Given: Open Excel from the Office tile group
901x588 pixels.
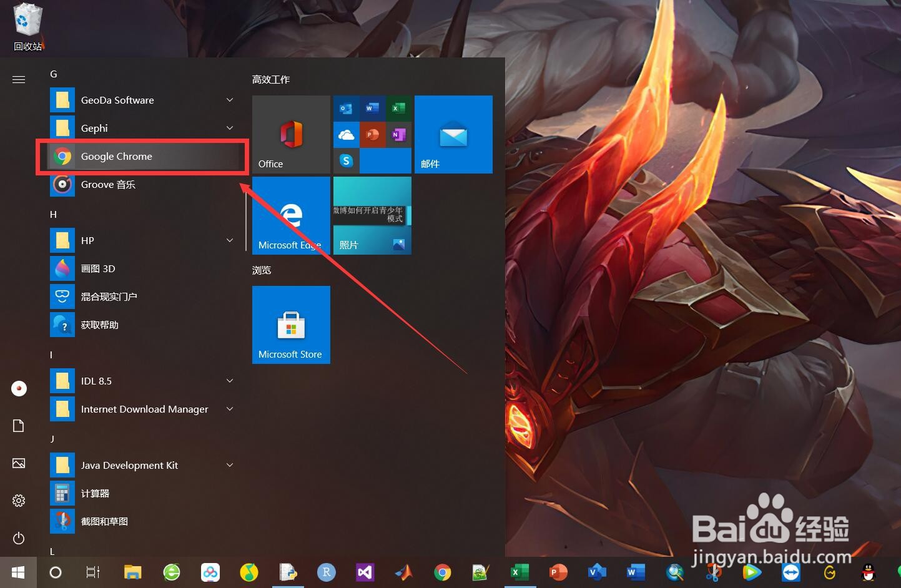Looking at the screenshot, I should [x=398, y=108].
